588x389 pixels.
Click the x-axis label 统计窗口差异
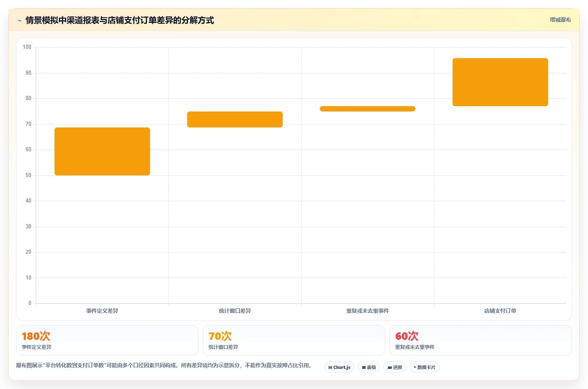pyautogui.click(x=235, y=311)
